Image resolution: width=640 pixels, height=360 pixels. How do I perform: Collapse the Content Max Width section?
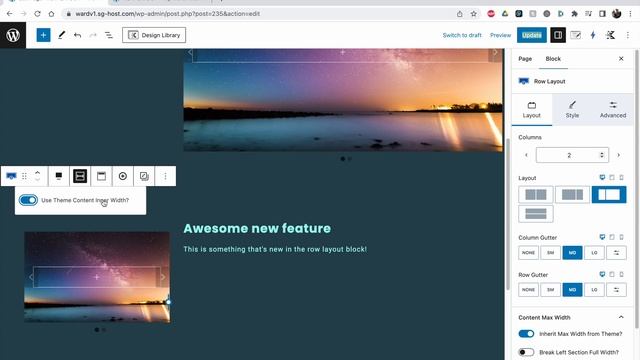pyautogui.click(x=621, y=317)
